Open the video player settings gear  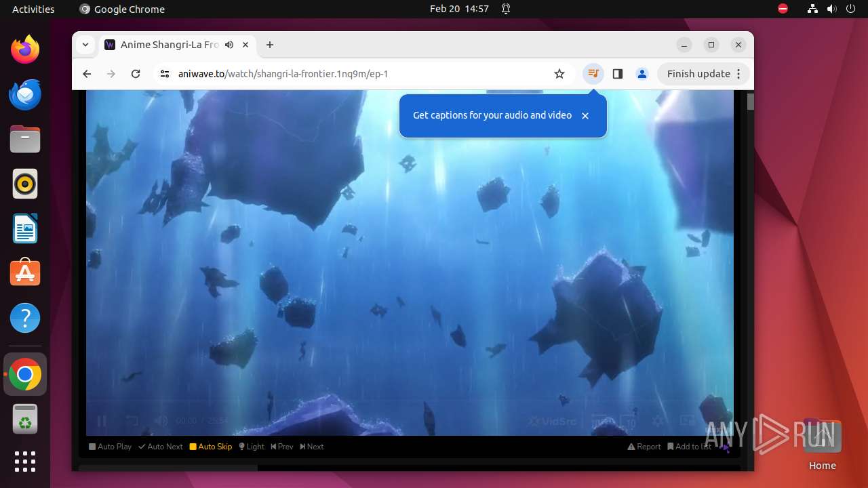point(657,421)
